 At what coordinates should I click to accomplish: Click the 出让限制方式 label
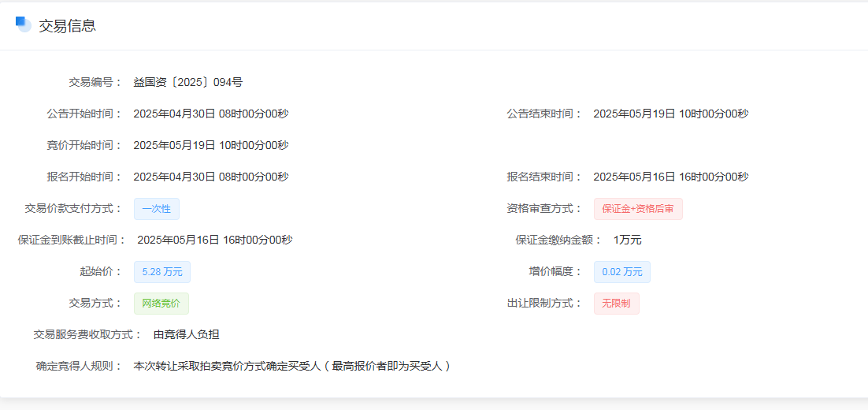(545, 304)
